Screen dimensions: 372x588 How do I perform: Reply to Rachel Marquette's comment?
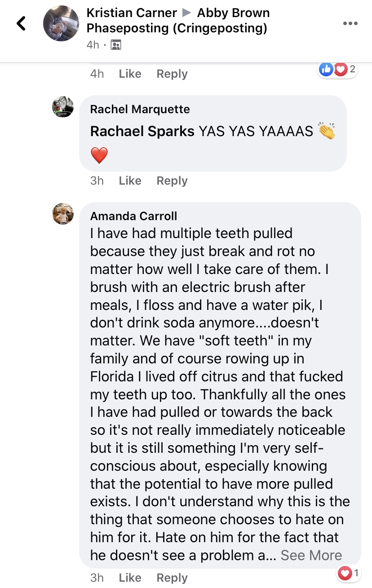pos(172,181)
